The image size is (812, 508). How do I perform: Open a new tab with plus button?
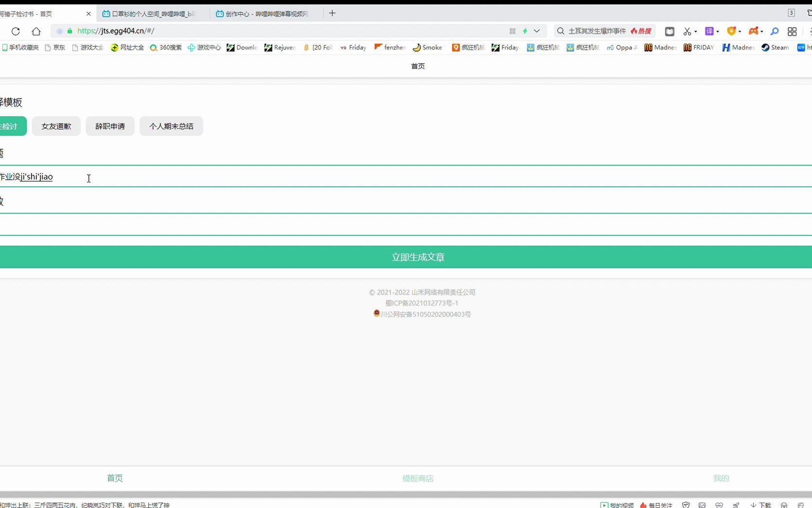click(332, 13)
